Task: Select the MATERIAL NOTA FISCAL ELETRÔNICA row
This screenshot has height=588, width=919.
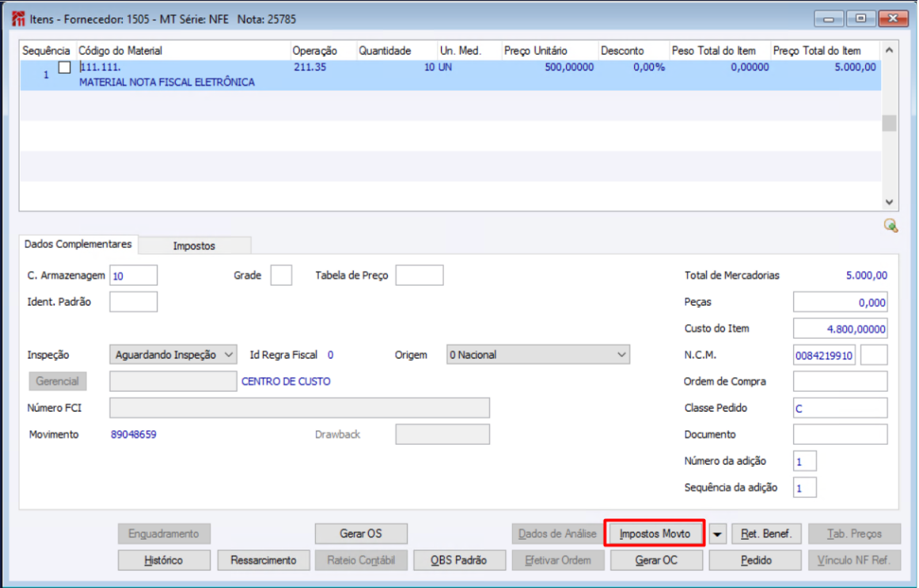Action: tap(450, 75)
